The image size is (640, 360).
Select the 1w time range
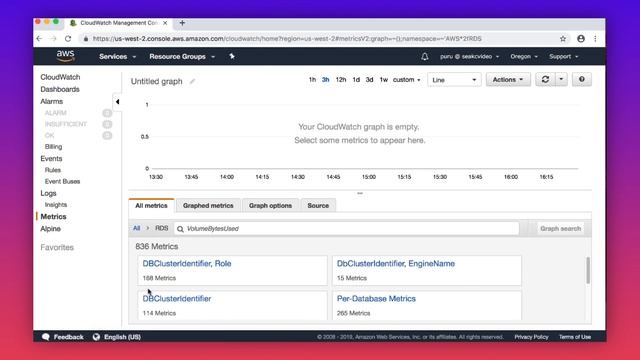pyautogui.click(x=384, y=80)
